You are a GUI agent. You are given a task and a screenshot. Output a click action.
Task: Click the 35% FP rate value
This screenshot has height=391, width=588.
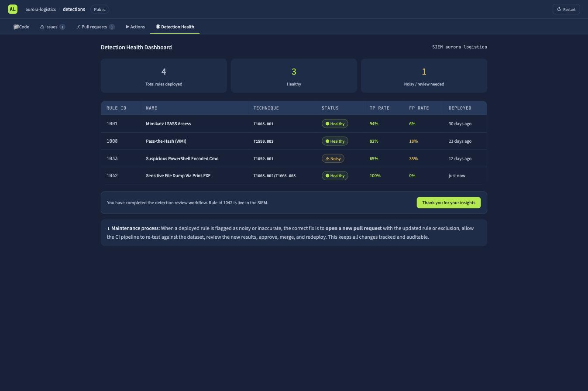[x=413, y=159]
